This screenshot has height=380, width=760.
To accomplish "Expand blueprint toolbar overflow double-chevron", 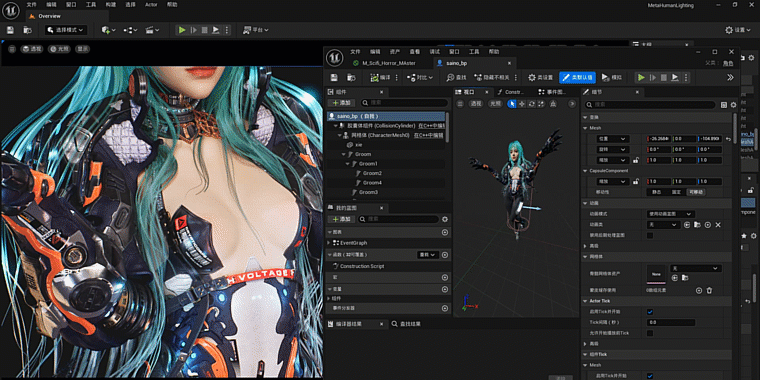I will click(730, 78).
